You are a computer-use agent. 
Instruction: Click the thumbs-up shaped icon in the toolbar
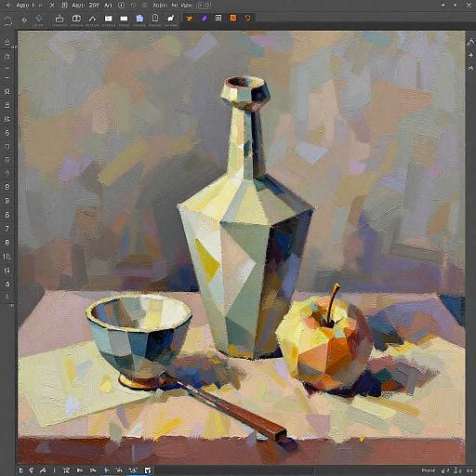pyautogui.click(x=59, y=19)
